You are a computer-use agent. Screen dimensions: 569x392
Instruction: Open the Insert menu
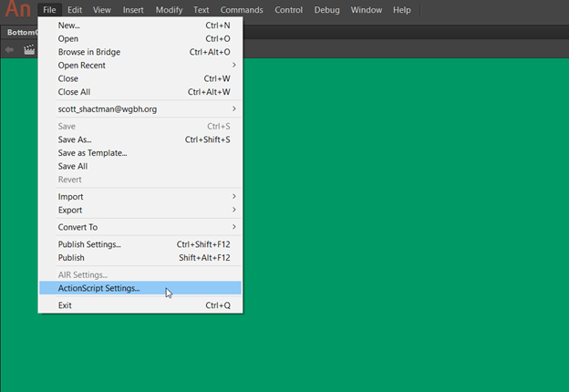click(x=133, y=10)
